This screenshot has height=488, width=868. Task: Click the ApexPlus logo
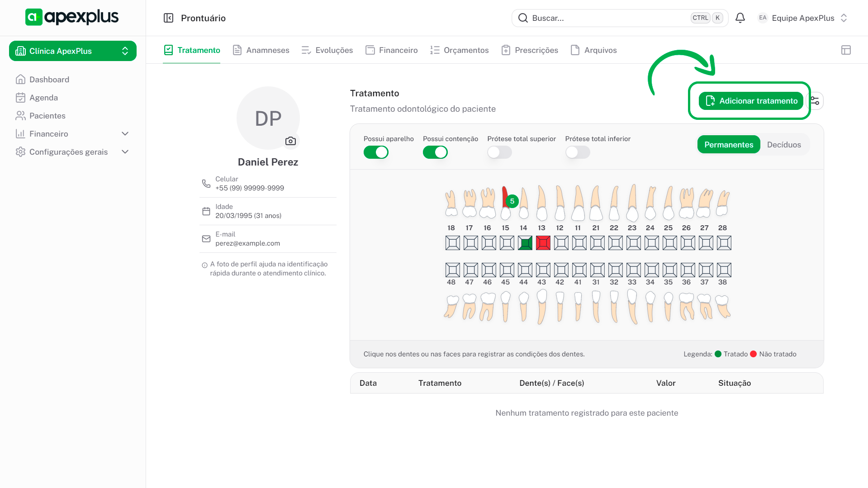pyautogui.click(x=72, y=17)
